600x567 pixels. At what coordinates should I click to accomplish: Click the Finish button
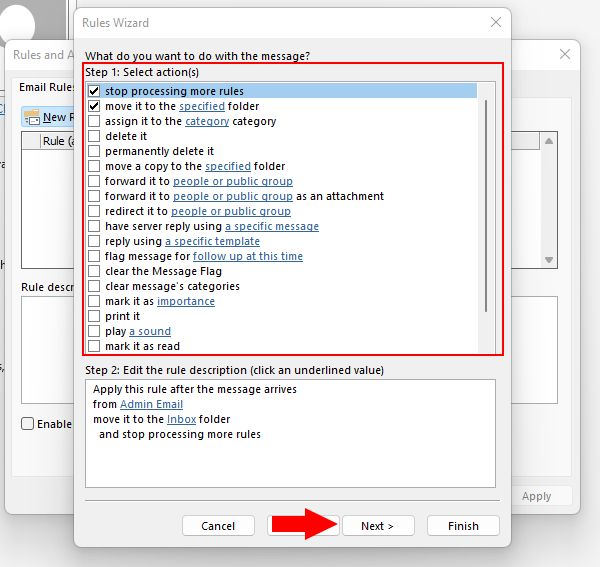pyautogui.click(x=463, y=526)
